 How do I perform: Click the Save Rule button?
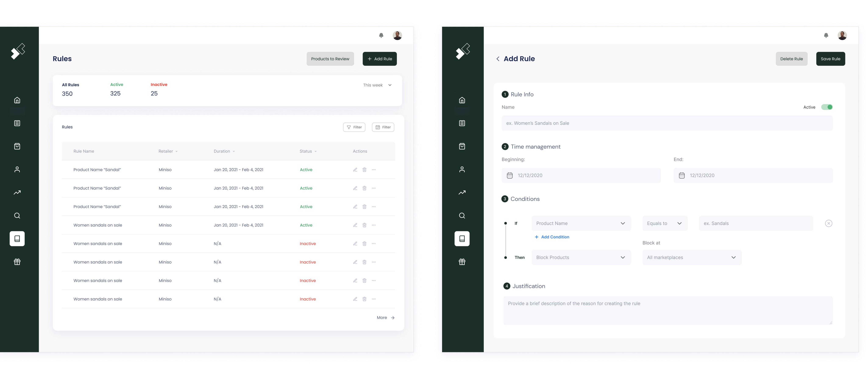pos(830,59)
